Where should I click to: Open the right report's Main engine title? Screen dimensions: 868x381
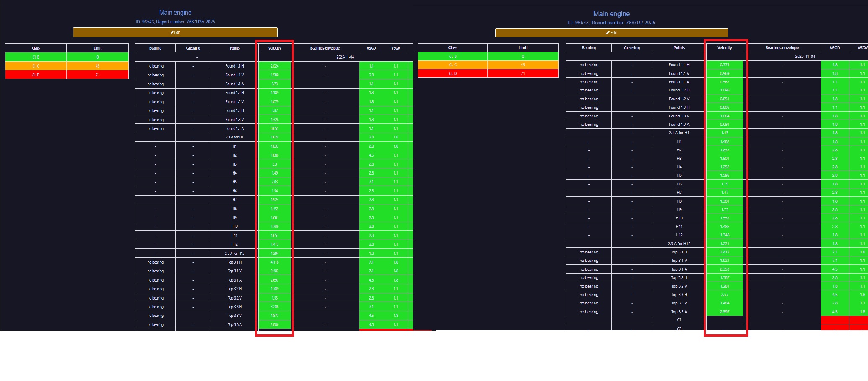click(x=611, y=14)
